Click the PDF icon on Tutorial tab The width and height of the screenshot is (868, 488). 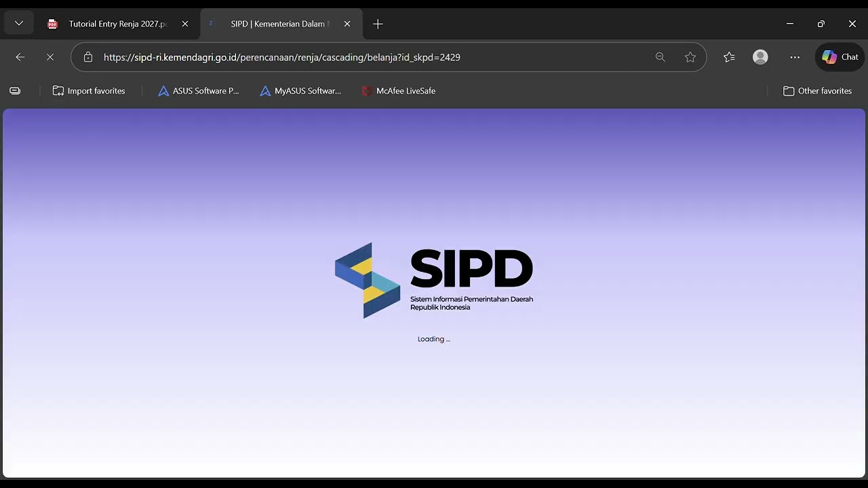coord(53,24)
